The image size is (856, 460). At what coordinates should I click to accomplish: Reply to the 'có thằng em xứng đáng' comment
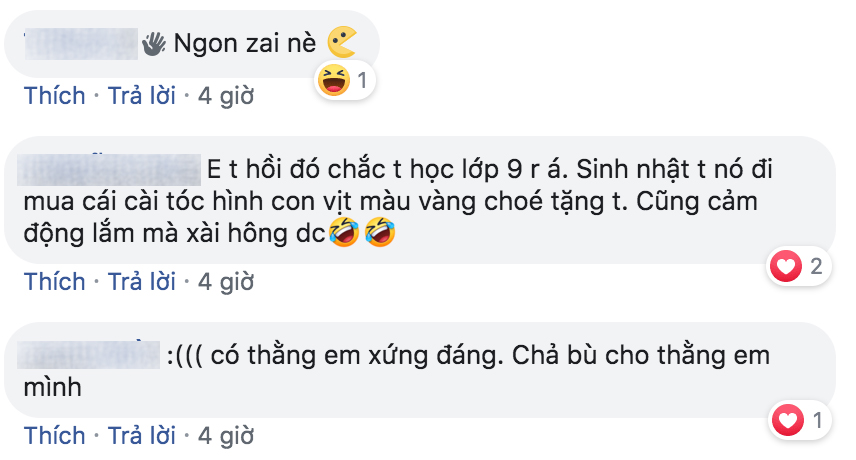[141, 436]
